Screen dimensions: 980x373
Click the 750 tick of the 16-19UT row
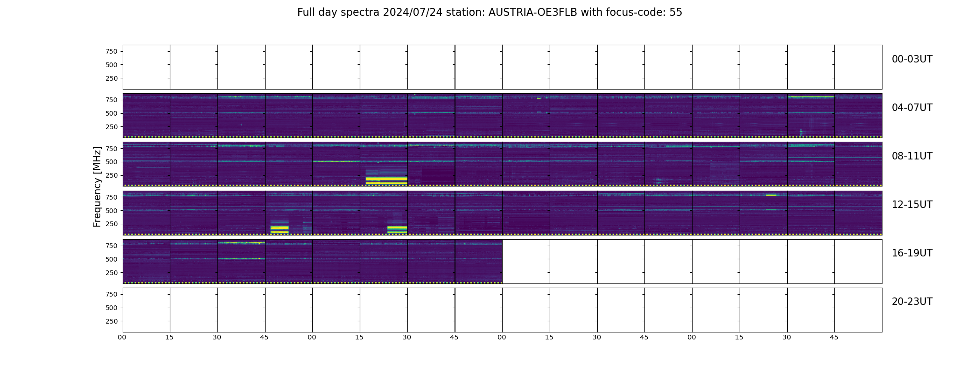(x=112, y=246)
